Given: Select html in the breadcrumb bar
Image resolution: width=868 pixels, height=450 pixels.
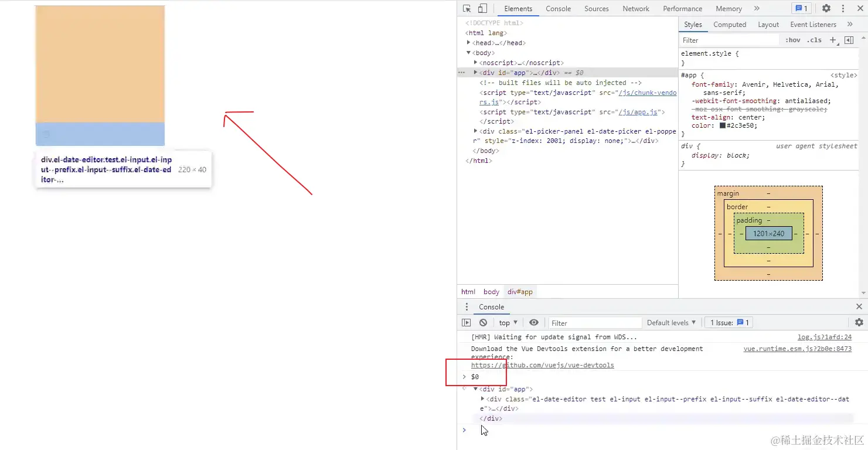Looking at the screenshot, I should [468, 292].
